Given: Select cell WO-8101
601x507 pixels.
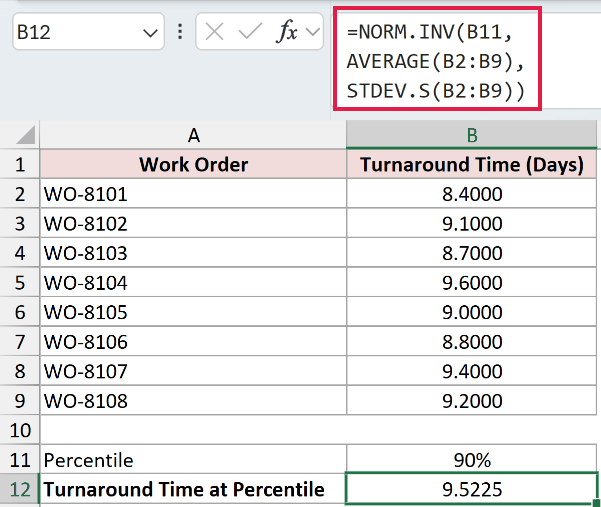Looking at the screenshot, I should pyautogui.click(x=193, y=194).
